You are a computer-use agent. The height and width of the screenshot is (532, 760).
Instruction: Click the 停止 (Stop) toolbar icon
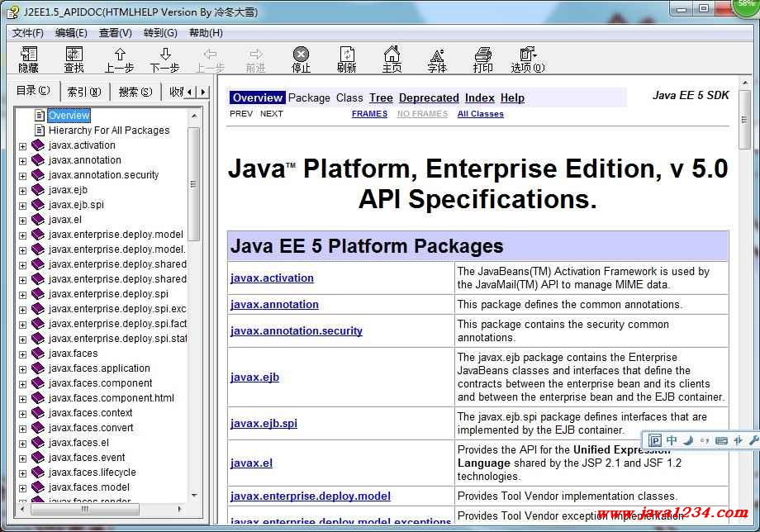click(x=301, y=54)
